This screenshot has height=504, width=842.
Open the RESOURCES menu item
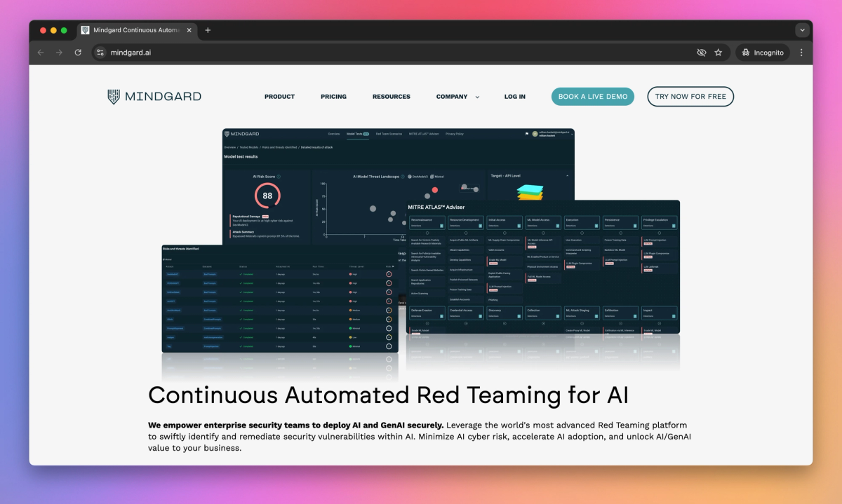(x=392, y=97)
